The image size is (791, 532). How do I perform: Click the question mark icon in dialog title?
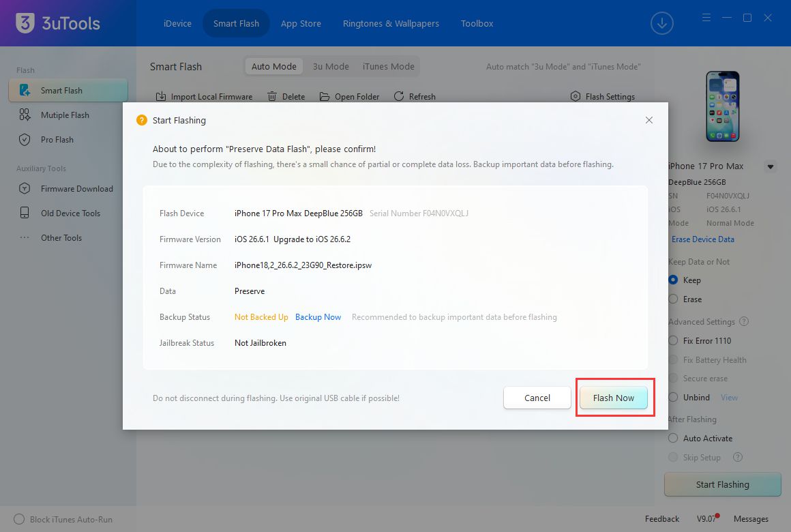(x=142, y=120)
